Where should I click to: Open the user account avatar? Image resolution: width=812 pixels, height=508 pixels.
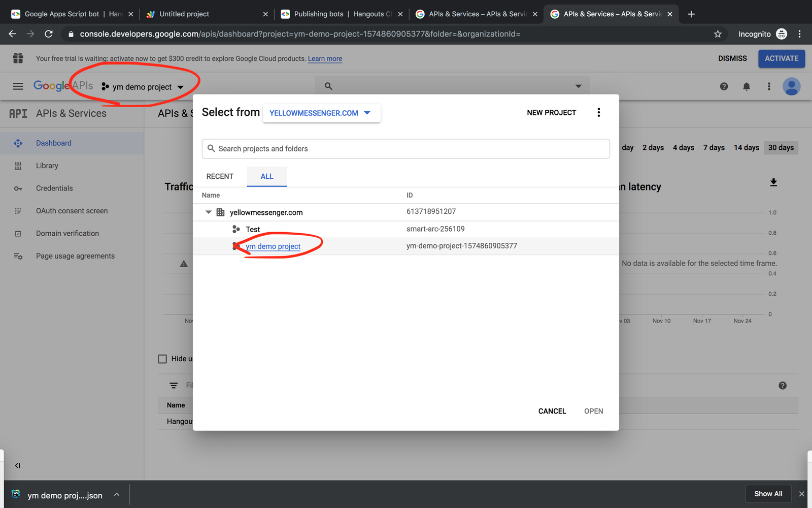point(792,86)
